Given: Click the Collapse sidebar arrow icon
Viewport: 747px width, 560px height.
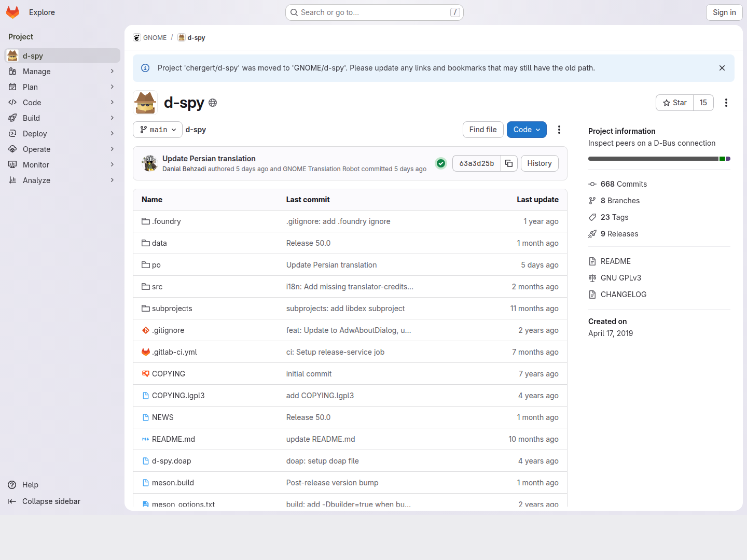Looking at the screenshot, I should pyautogui.click(x=12, y=501).
